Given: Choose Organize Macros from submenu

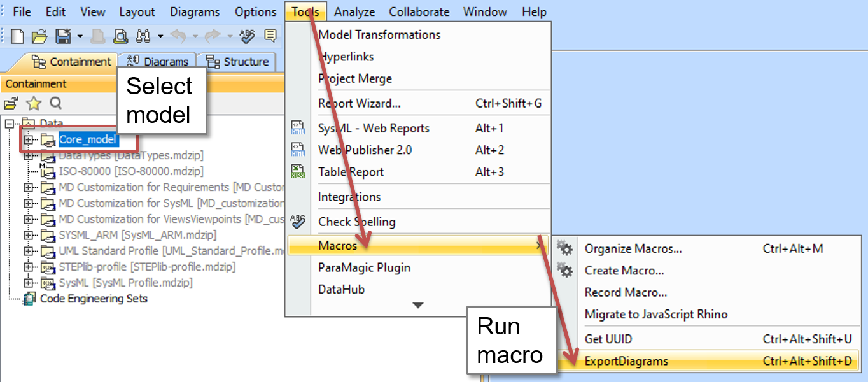Looking at the screenshot, I should pyautogui.click(x=633, y=249).
